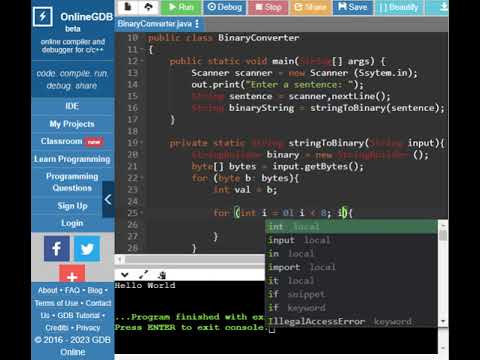Click line 13 Scanner declaration code

304,73
